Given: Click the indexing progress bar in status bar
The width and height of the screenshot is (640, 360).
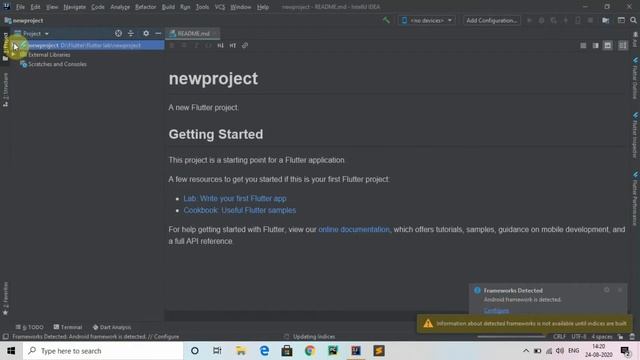Looking at the screenshot, I should pyautogui.click(x=511, y=337).
